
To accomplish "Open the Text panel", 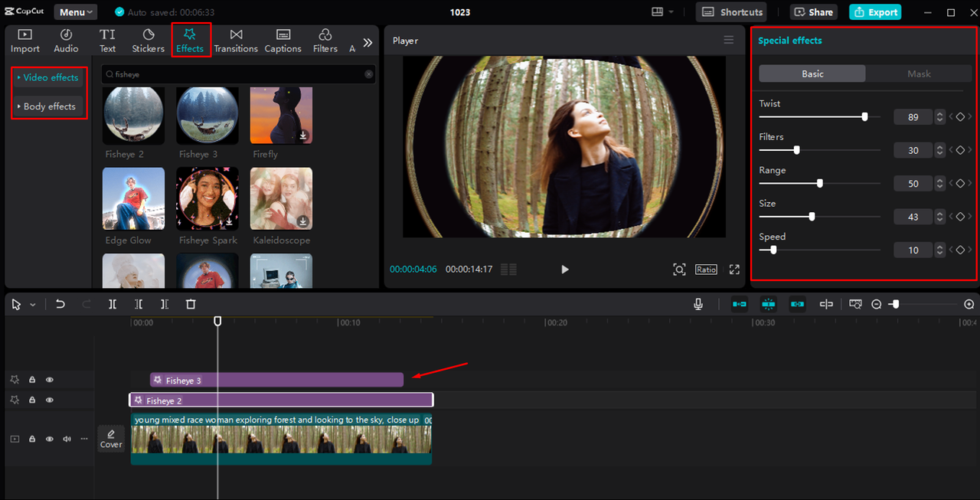I will coord(107,41).
